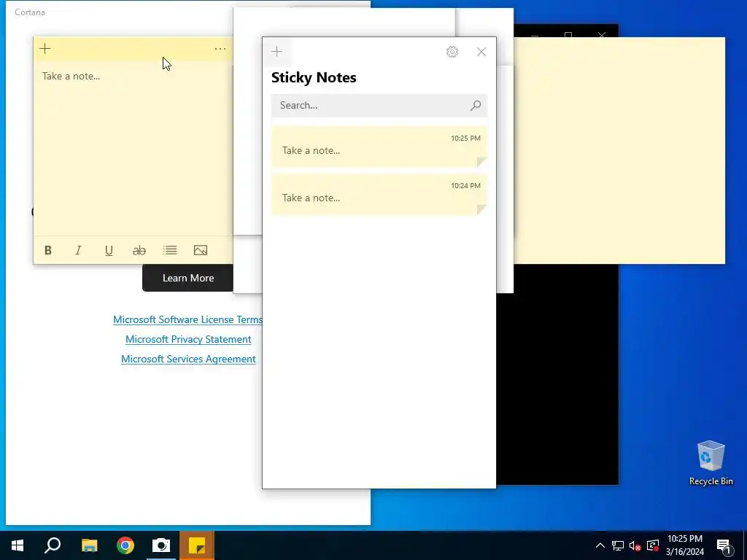Open the note created at 10:24 PM
Screen dimensions: 747x560
[x=379, y=194]
